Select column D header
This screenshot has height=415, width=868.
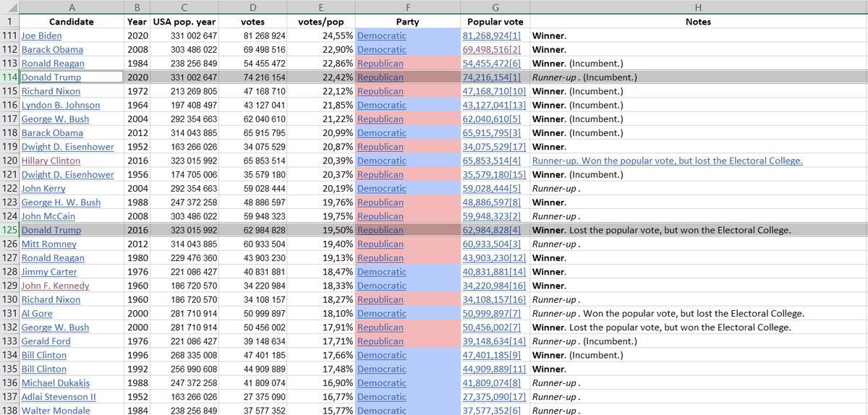coord(252,7)
